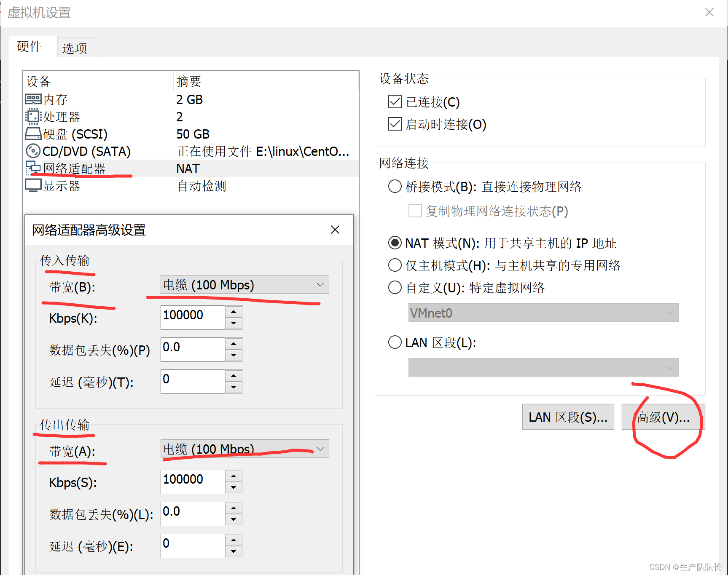Toggle the 已连接(C) checkbox

[395, 102]
